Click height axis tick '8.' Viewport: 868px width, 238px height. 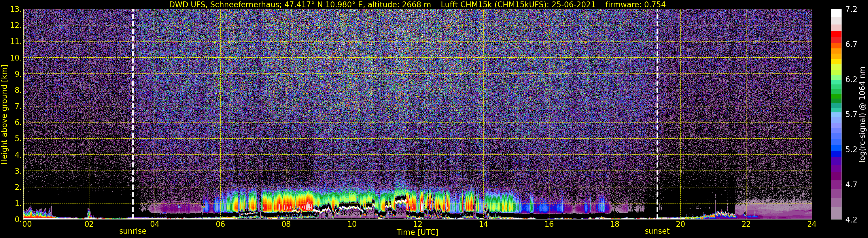[x=18, y=90]
